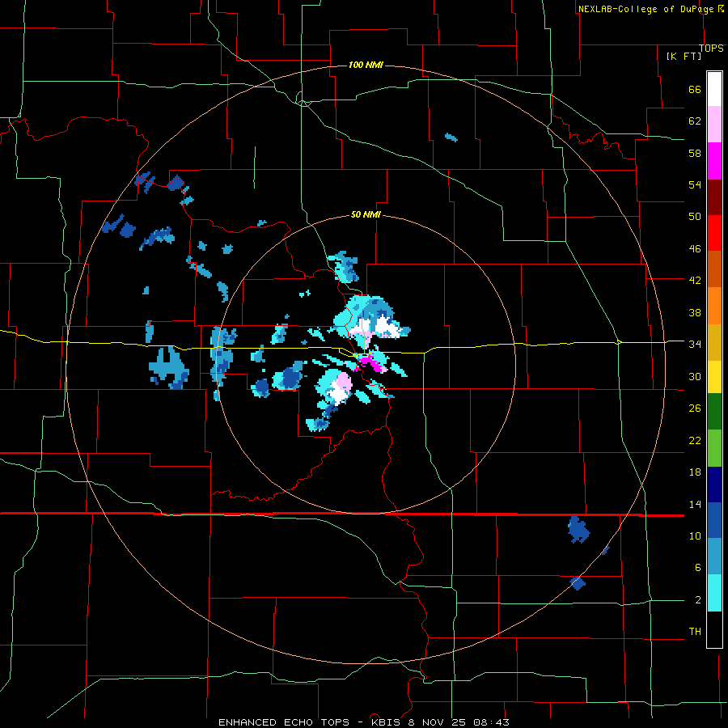Click the dark green legend swatch
Viewport: 728px width, 728px height.
coord(714,412)
